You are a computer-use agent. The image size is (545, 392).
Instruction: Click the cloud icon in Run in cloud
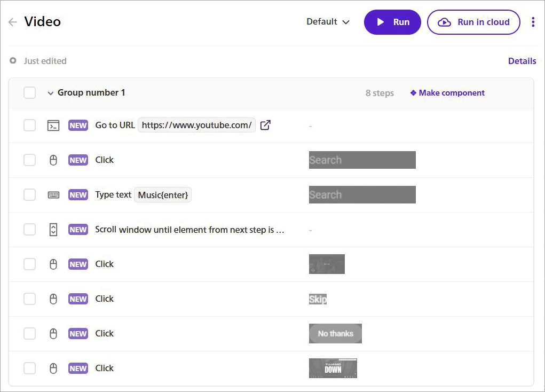(444, 22)
